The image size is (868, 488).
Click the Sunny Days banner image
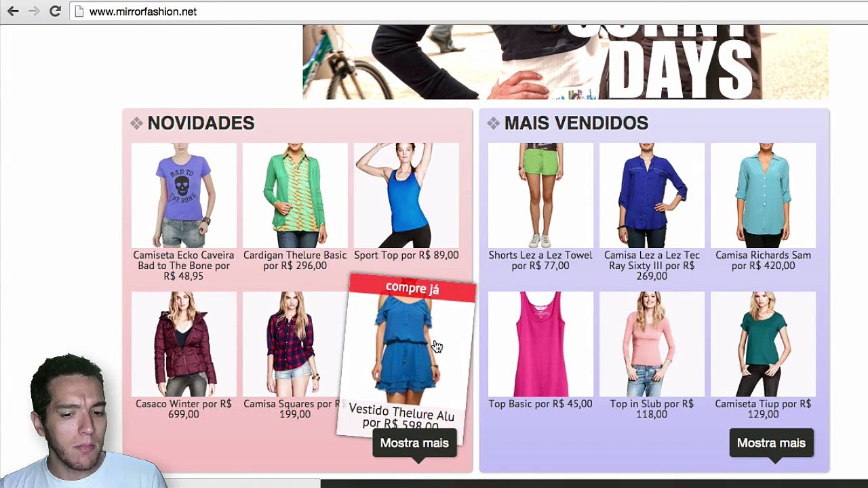[x=566, y=62]
